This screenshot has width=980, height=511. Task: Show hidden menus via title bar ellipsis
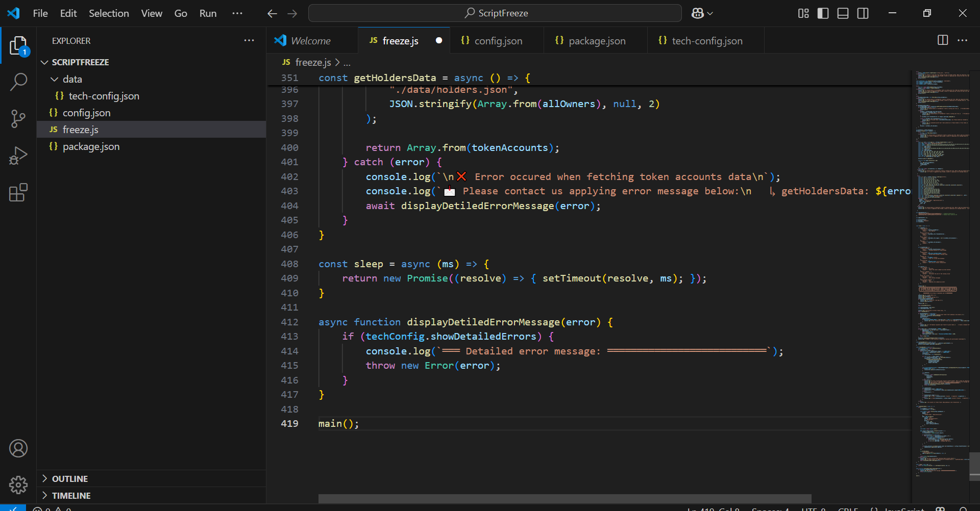237,13
